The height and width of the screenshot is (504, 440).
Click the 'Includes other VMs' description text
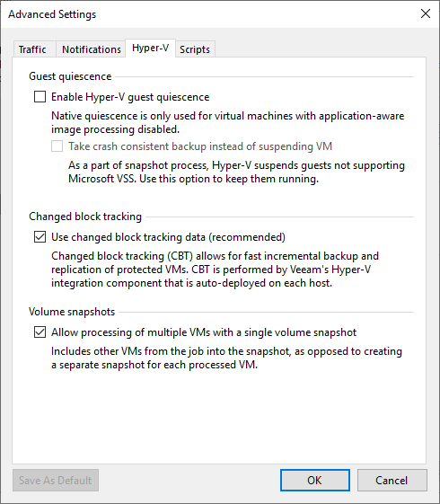[x=226, y=358]
